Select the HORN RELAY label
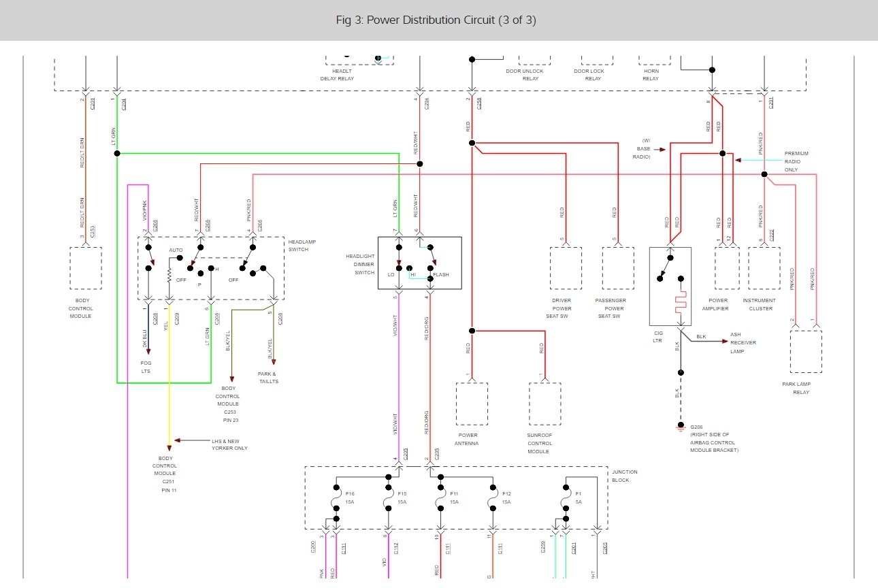This screenshot has height=588, width=878. pos(651,74)
